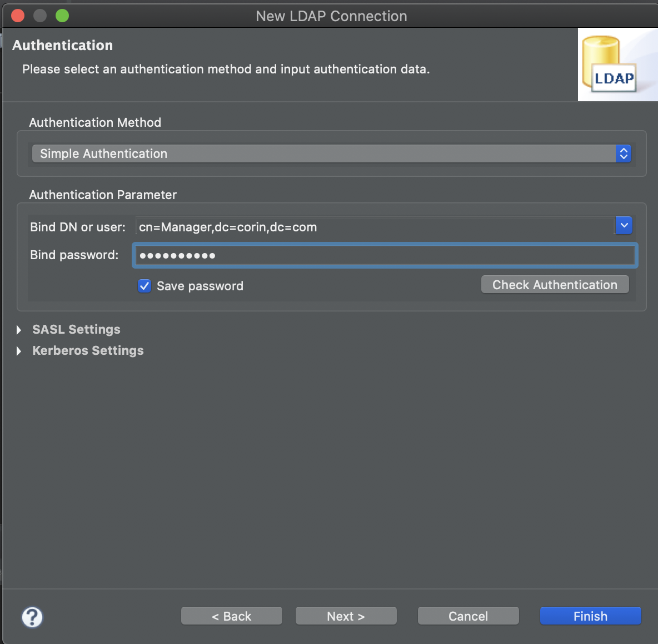
Task: Click the Check Authentication button
Action: coord(555,285)
